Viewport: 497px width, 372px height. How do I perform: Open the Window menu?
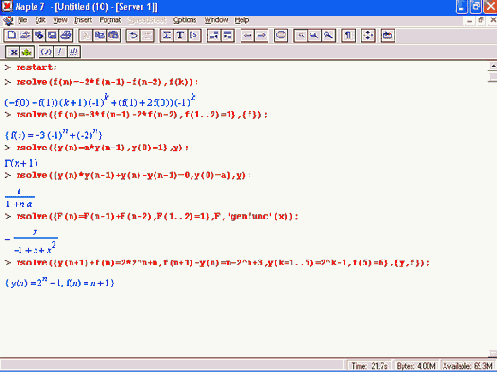pyautogui.click(x=216, y=20)
